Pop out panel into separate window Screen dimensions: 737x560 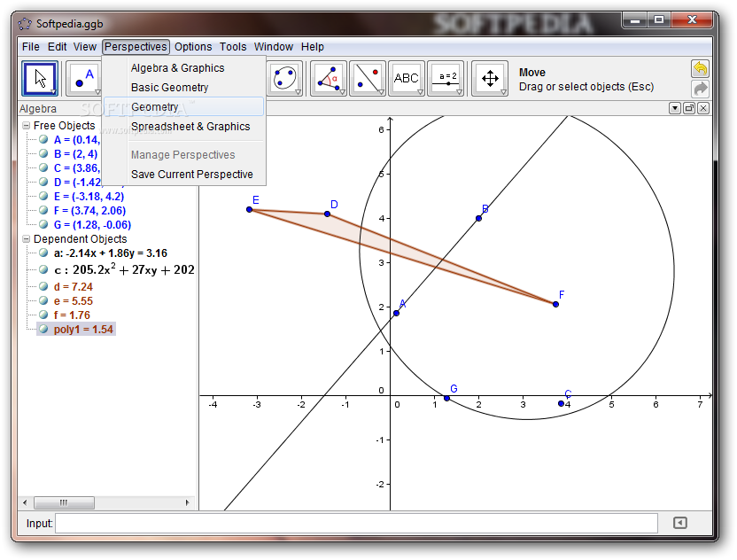pyautogui.click(x=689, y=109)
